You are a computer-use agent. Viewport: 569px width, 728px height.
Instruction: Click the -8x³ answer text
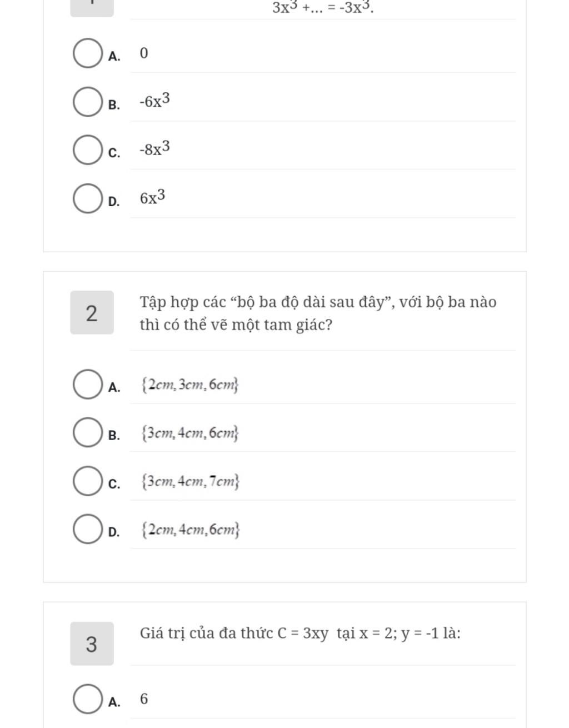(155, 148)
